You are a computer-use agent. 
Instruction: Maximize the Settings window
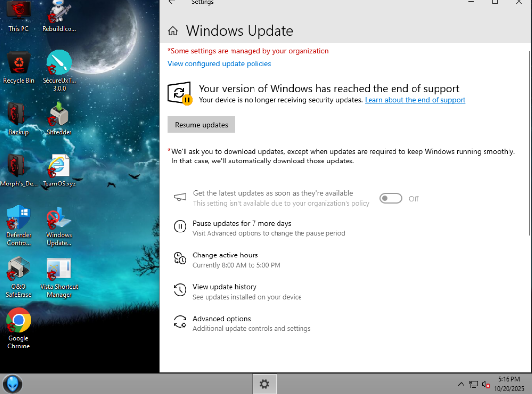pos(495,2)
